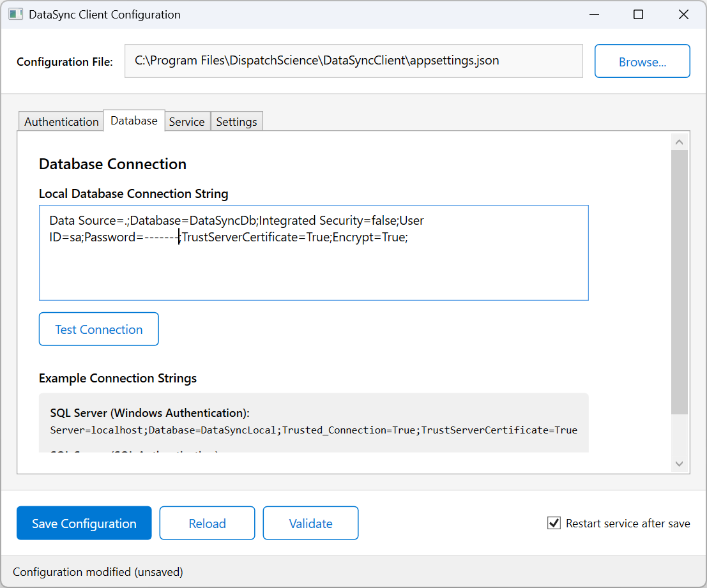This screenshot has height=588, width=707.
Task: Switch to the Database tab
Action: click(x=133, y=119)
